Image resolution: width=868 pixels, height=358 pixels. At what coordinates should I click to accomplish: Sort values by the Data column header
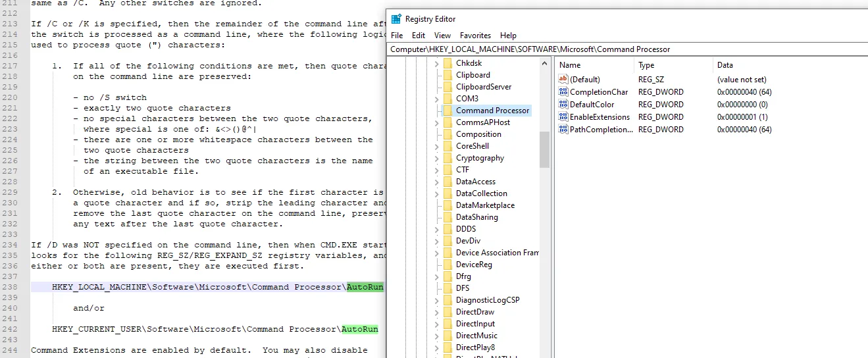point(790,65)
